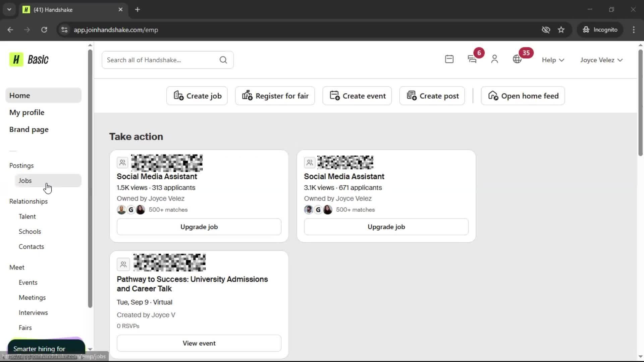Open the calendar icon in header
Image resolution: width=644 pixels, height=362 pixels.
point(449,59)
